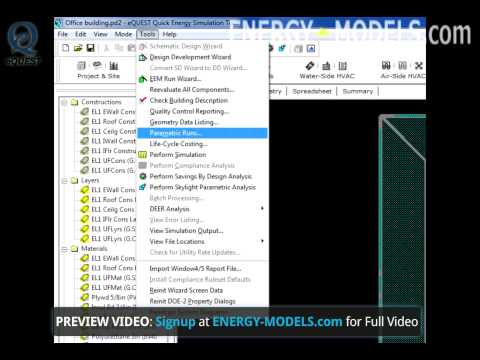The height and width of the screenshot is (360, 480).
Task: Open the Mode menu
Action: pyautogui.click(x=123, y=34)
